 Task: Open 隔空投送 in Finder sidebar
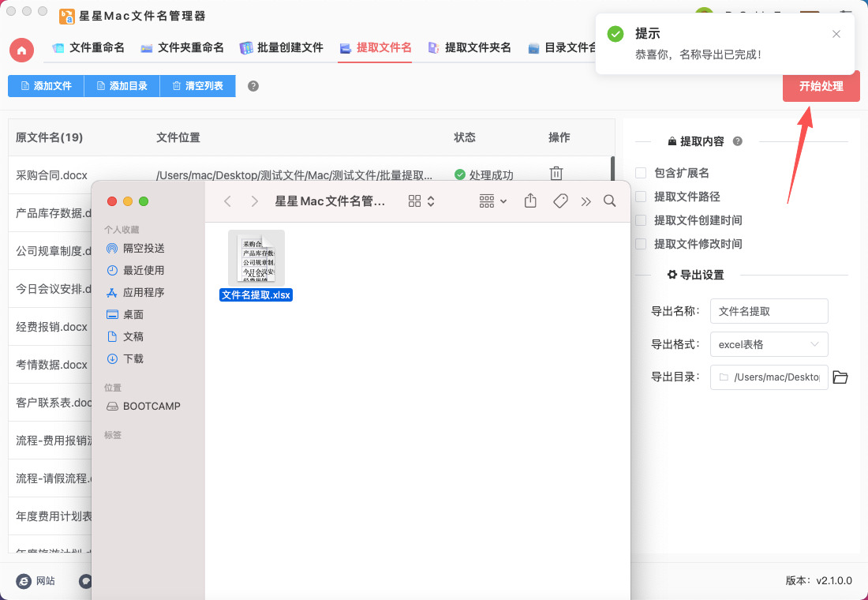tap(135, 248)
